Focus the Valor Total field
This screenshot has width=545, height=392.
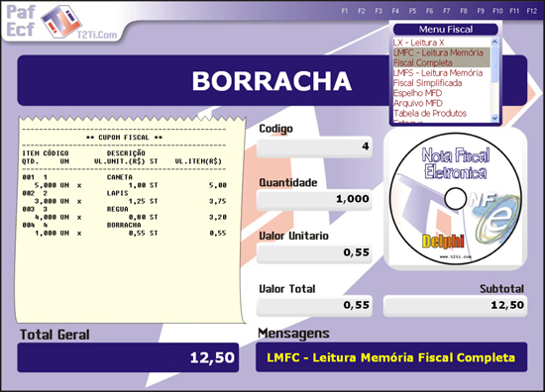(x=314, y=305)
